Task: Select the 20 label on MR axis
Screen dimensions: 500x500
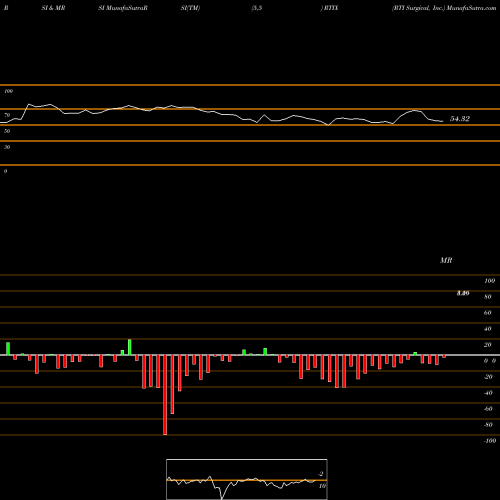Action: click(x=488, y=345)
